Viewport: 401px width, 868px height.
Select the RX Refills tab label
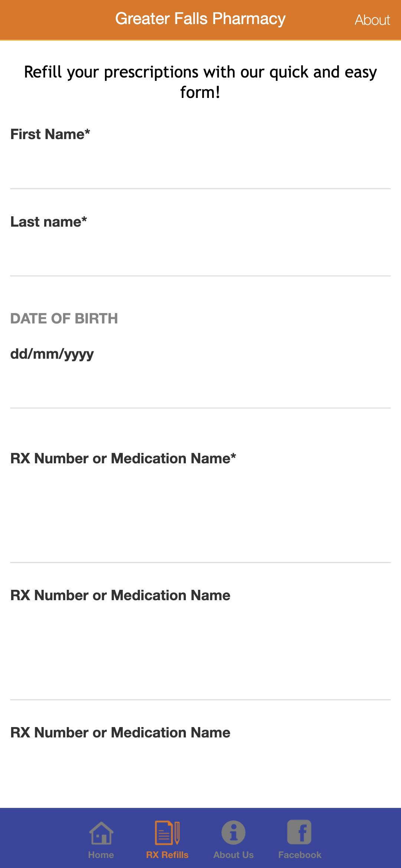coord(167,855)
